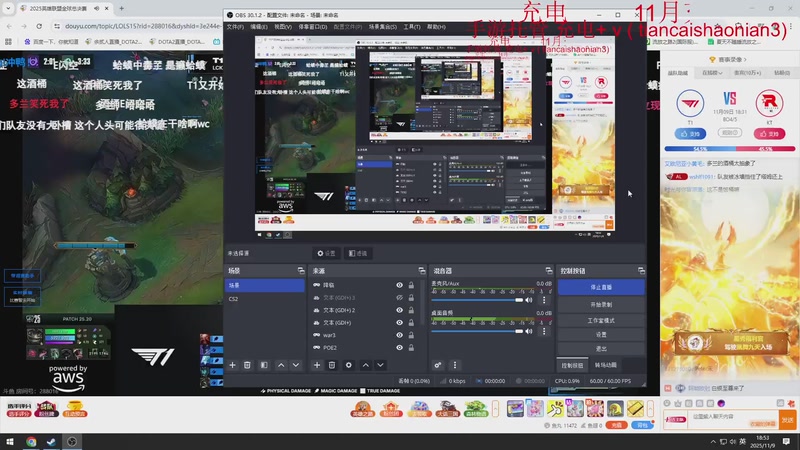Support team T1 with blue button
Screen dimensions: 800x450
tap(690, 134)
